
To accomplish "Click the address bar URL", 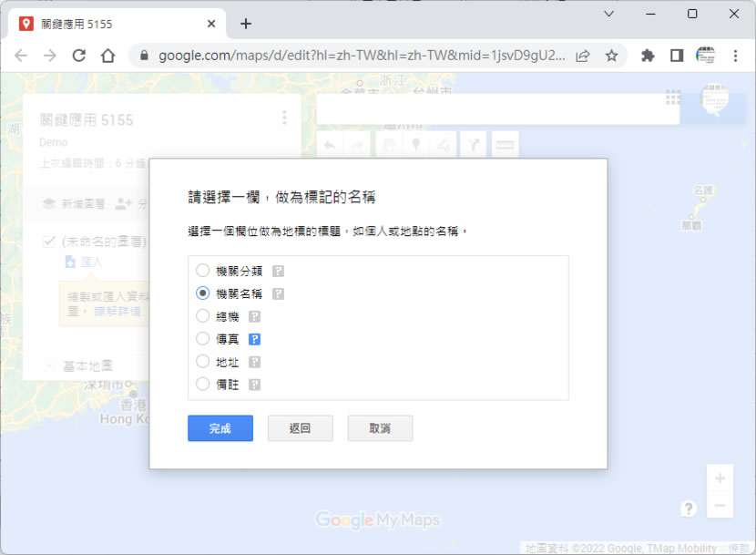I will tap(362, 56).
